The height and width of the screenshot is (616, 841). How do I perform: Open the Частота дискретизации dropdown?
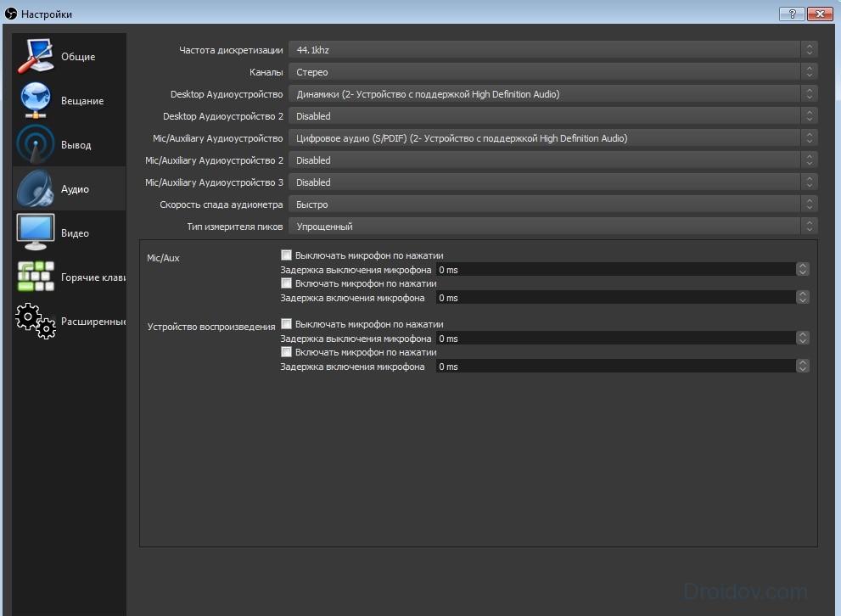(553, 50)
